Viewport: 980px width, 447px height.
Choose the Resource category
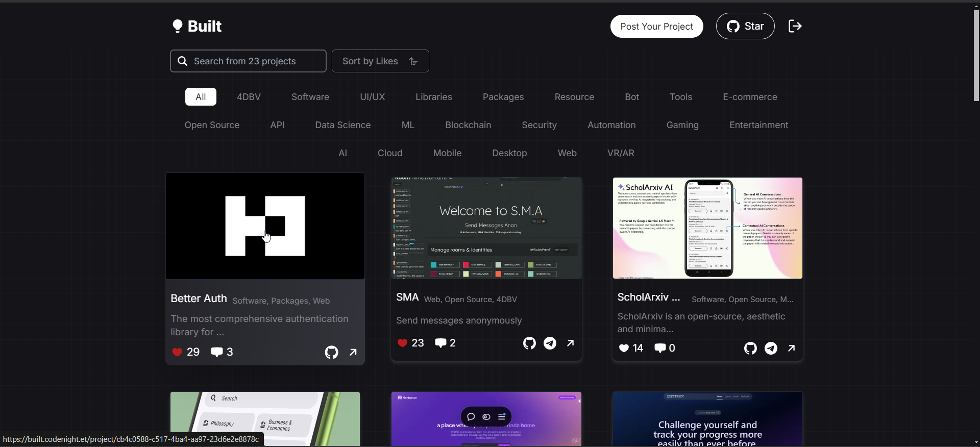pos(574,97)
